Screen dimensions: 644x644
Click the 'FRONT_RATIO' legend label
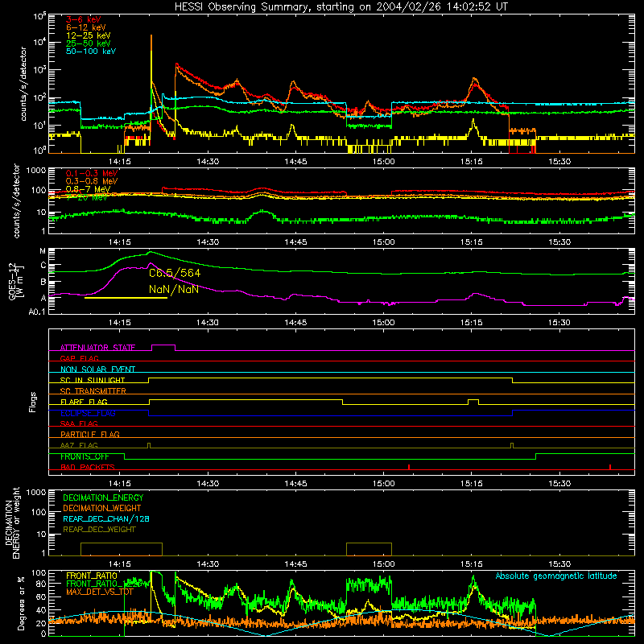click(92, 576)
